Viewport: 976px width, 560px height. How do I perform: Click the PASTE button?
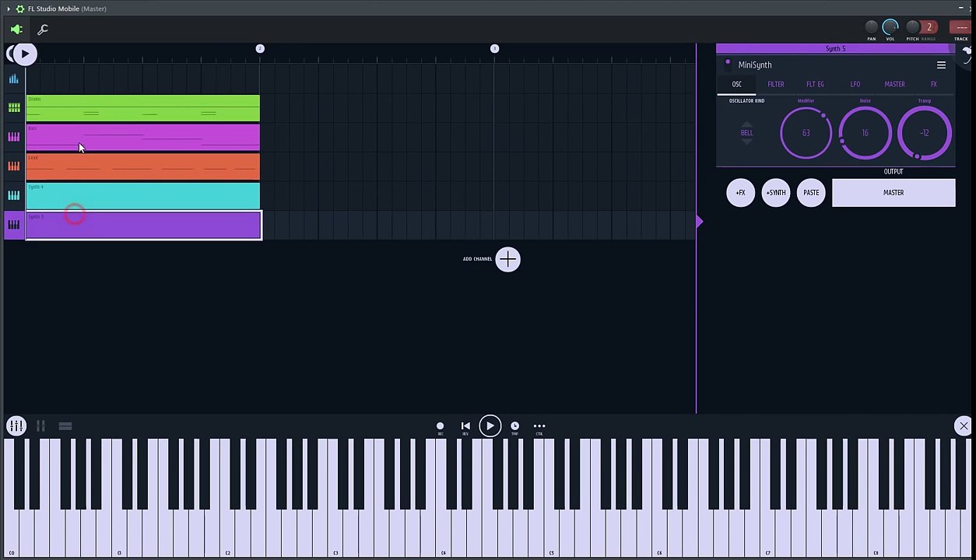pyautogui.click(x=811, y=193)
